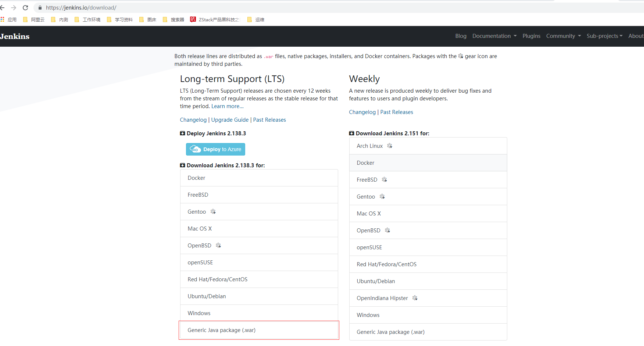
Task: Click the Deploy to Azure button
Action: pos(215,149)
